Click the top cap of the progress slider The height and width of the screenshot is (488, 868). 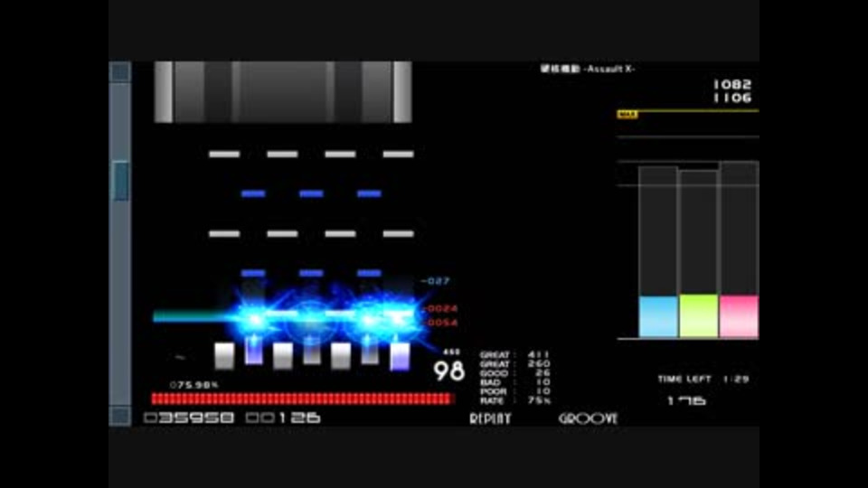pyautogui.click(x=120, y=72)
